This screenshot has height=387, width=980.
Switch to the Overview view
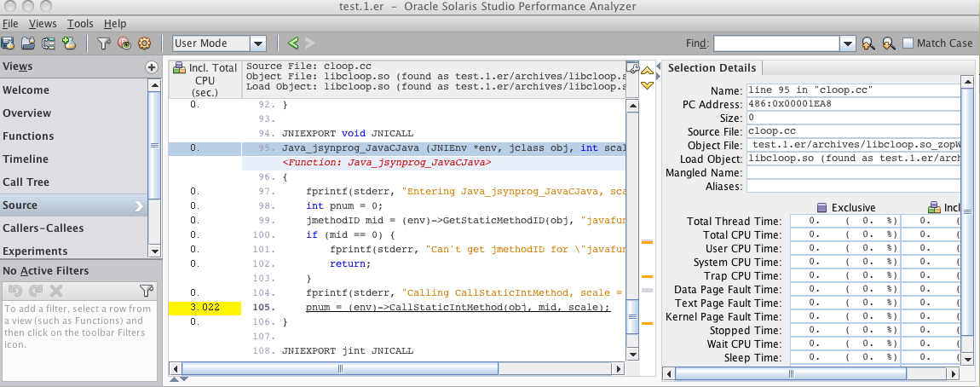(x=74, y=113)
